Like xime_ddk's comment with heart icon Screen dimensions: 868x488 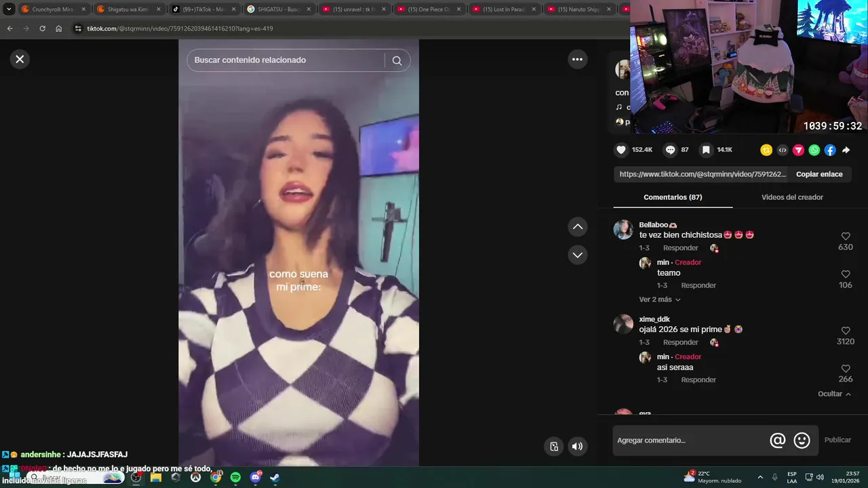[846, 331]
